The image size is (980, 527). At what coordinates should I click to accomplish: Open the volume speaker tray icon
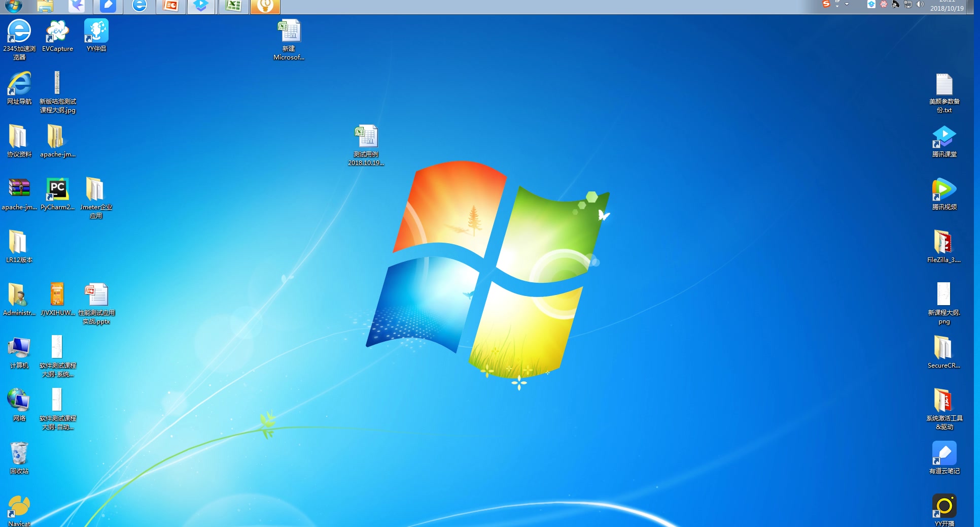coord(920,5)
